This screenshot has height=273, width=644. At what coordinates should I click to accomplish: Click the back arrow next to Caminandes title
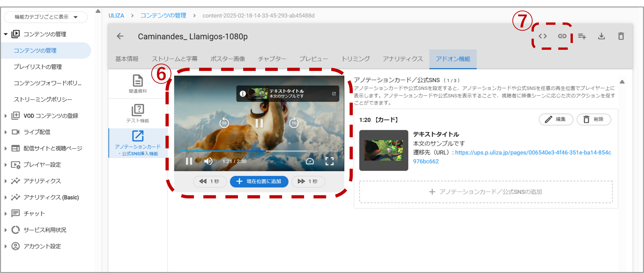(120, 36)
